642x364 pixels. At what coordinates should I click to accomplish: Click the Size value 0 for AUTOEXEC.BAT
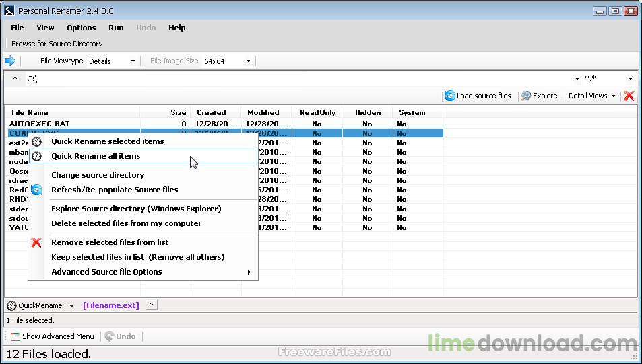click(184, 124)
